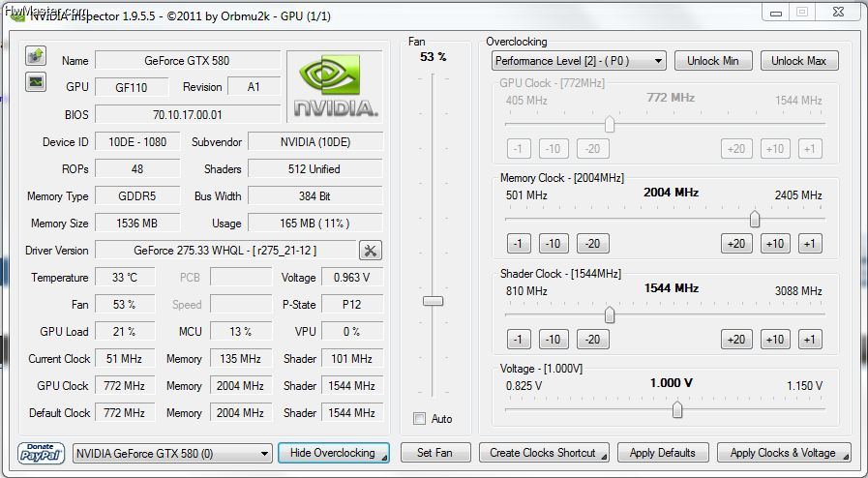Select the MCU value 13 %

[240, 331]
